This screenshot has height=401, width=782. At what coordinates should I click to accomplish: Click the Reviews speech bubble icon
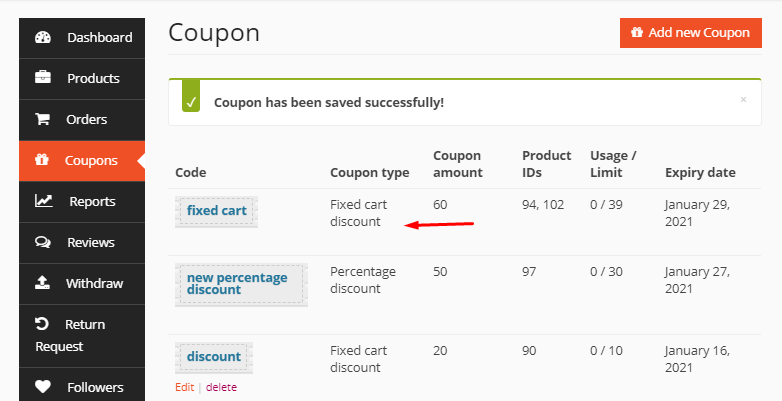click(x=43, y=242)
